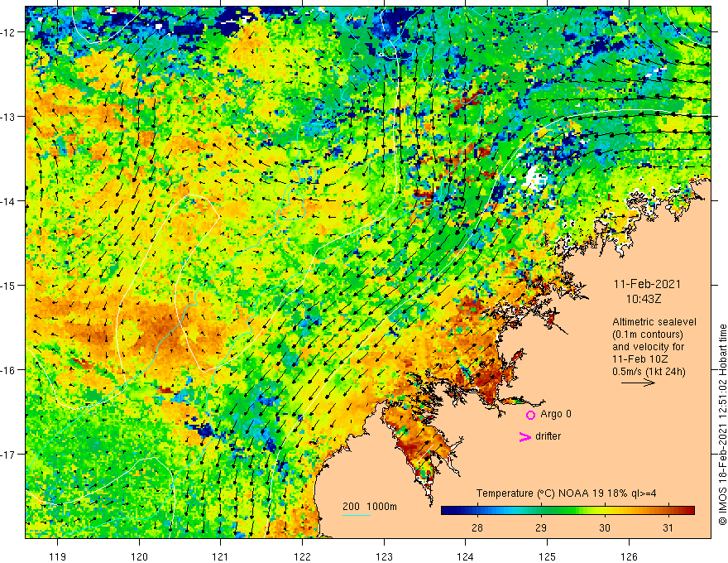Click the IMOS copyright timestamp text
The image size is (728, 563).
[x=722, y=426]
